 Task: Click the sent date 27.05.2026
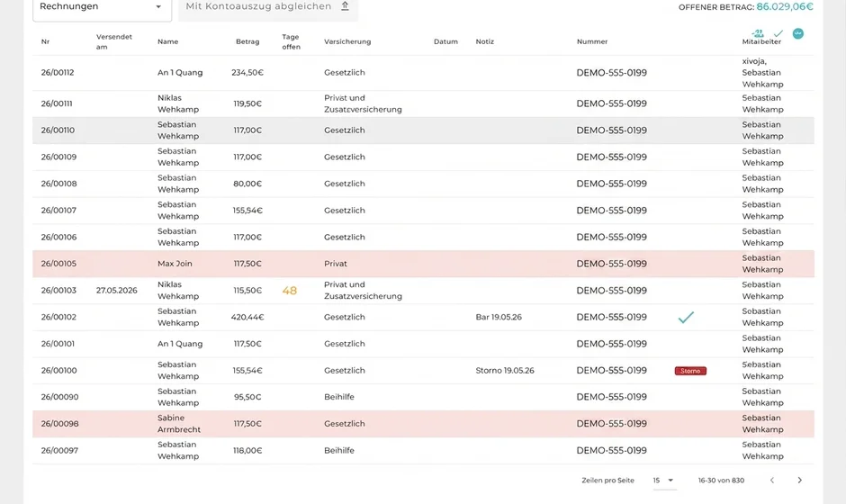[116, 291]
